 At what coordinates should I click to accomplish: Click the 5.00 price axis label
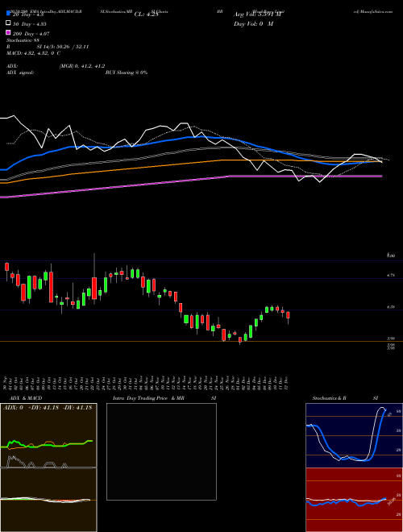[x=391, y=256]
